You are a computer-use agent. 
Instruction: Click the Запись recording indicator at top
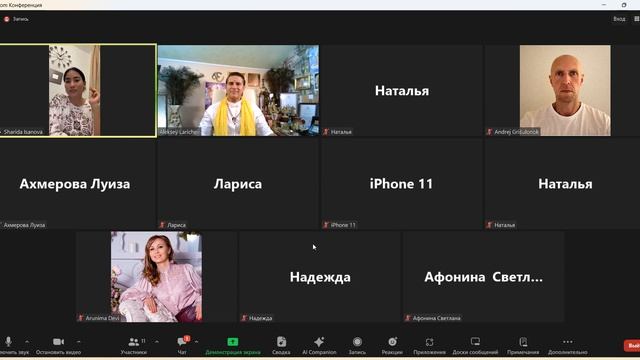tap(16, 19)
